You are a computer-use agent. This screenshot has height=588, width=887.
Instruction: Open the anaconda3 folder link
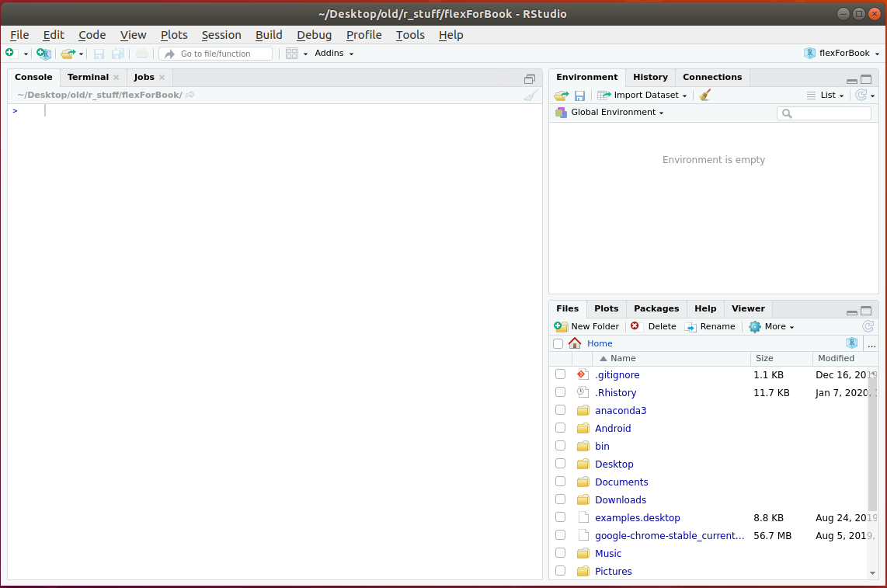621,410
